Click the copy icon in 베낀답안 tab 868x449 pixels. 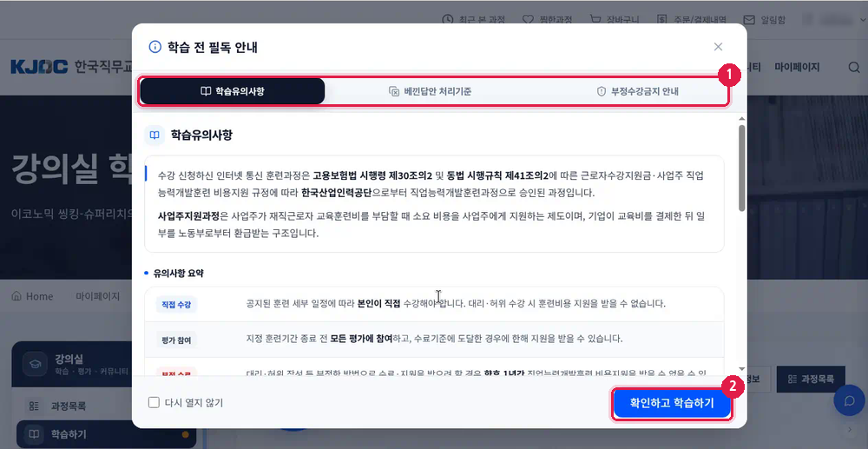(x=394, y=91)
